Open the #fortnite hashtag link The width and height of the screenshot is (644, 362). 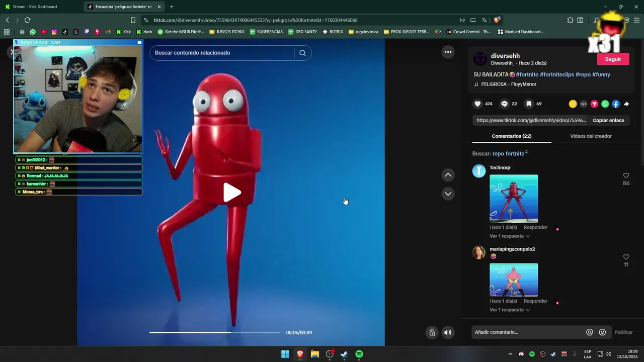527,74
